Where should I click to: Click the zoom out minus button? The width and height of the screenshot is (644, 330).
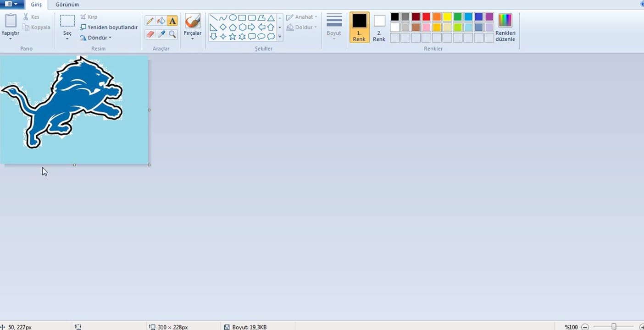585,327
